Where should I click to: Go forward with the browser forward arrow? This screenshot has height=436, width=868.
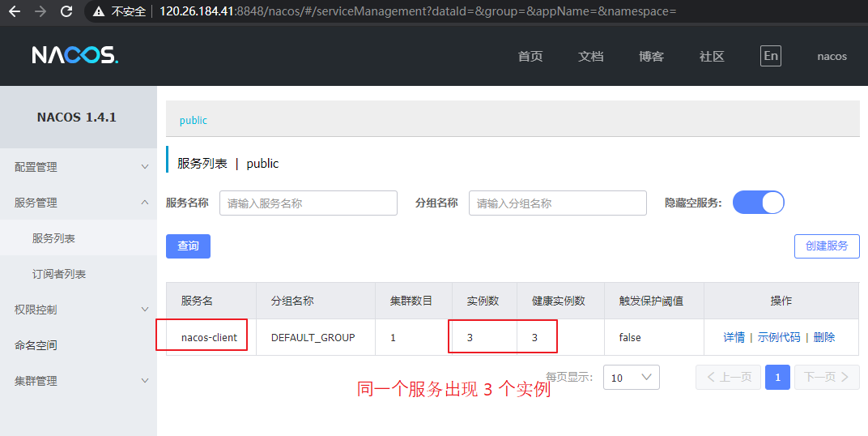click(40, 11)
